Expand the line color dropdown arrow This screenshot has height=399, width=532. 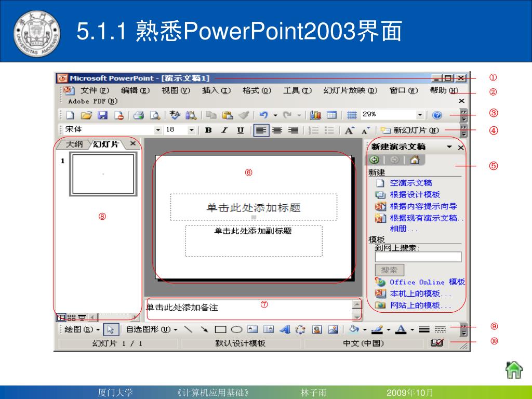(389, 329)
